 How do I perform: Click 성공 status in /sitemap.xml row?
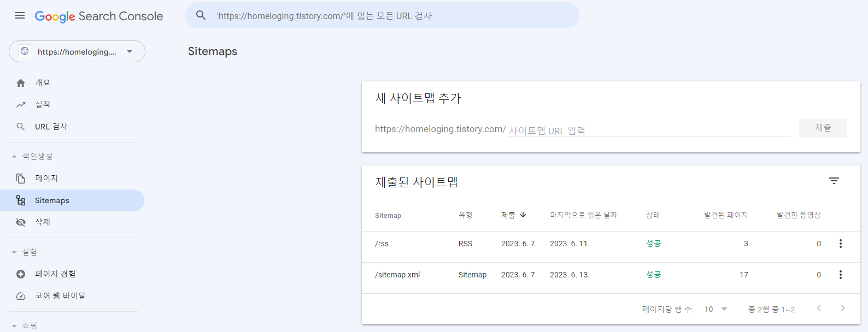coord(653,275)
